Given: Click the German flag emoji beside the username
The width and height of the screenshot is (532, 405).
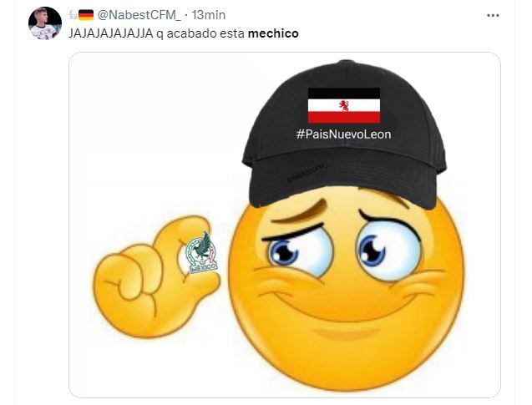Looking at the screenshot, I should pos(86,15).
